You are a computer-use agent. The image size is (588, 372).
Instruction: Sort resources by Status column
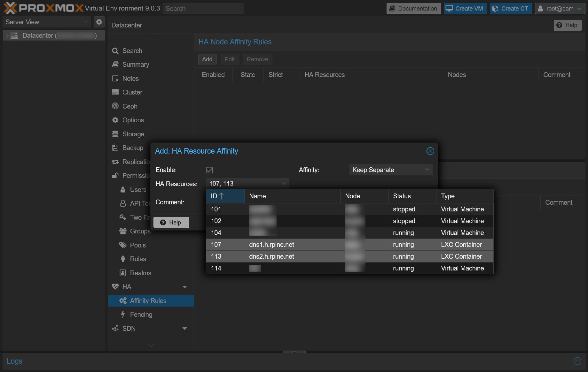tap(412, 196)
